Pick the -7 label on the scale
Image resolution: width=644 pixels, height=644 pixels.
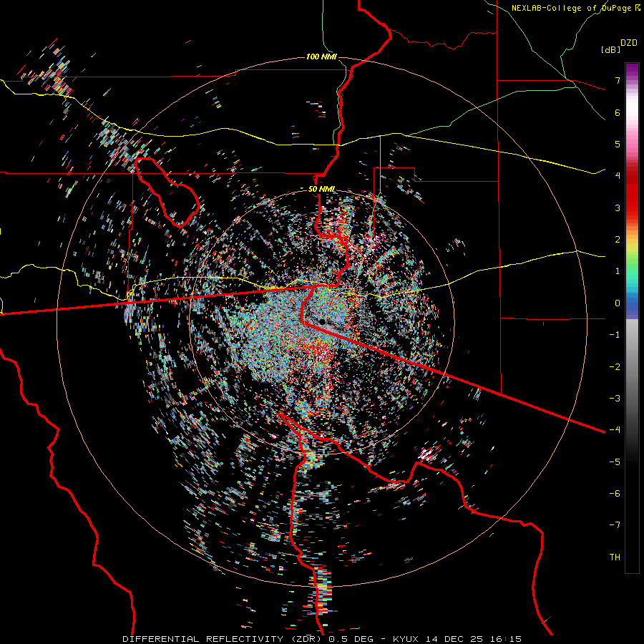point(615,525)
